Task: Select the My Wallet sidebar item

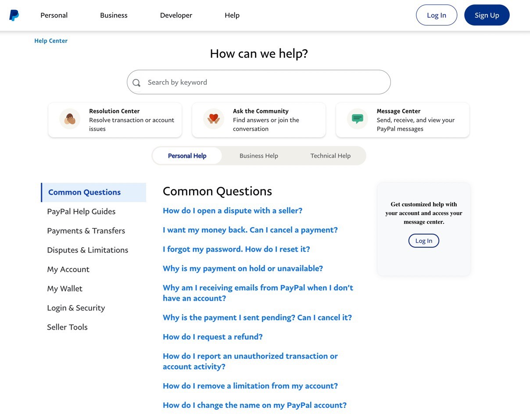Action: 64,288
